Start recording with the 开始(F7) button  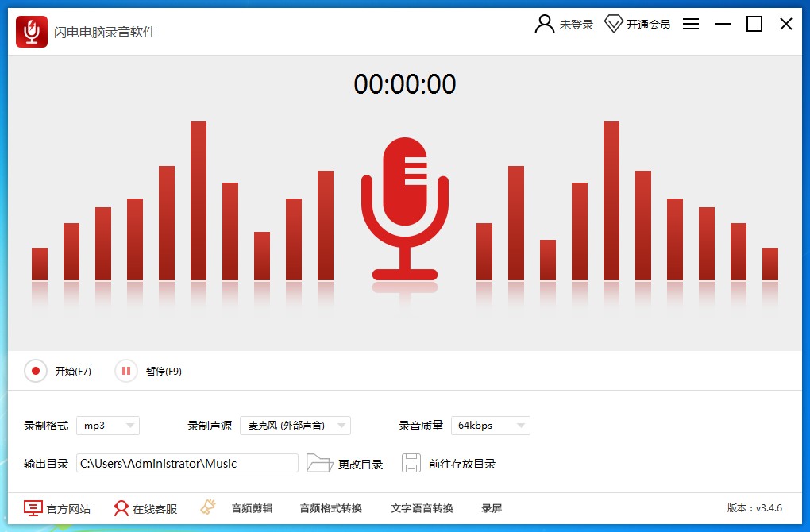click(x=36, y=371)
